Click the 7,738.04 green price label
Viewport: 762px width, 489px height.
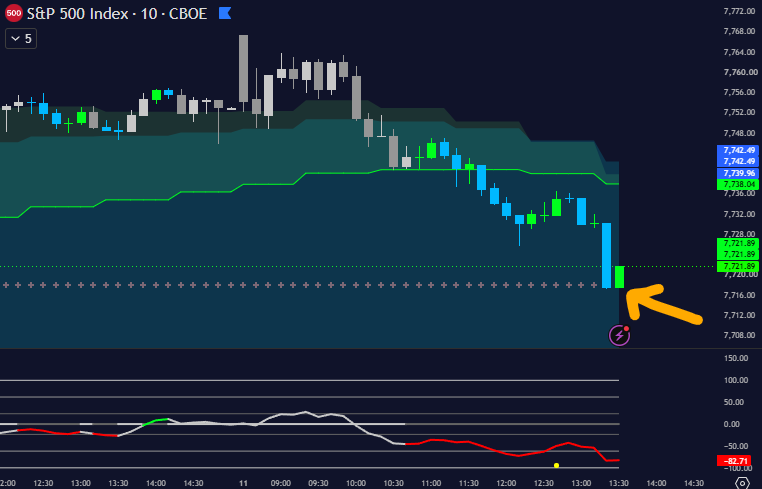point(738,184)
